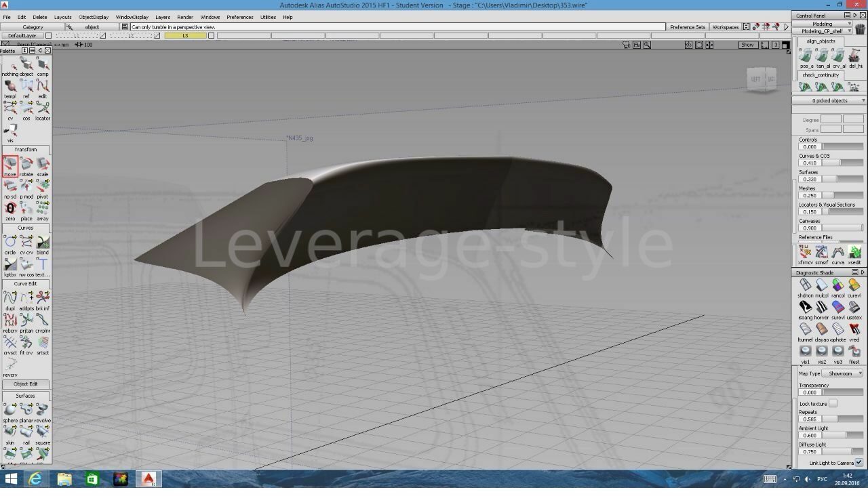Open the ObjectDisplay menu
868x496 pixels.
[x=94, y=17]
